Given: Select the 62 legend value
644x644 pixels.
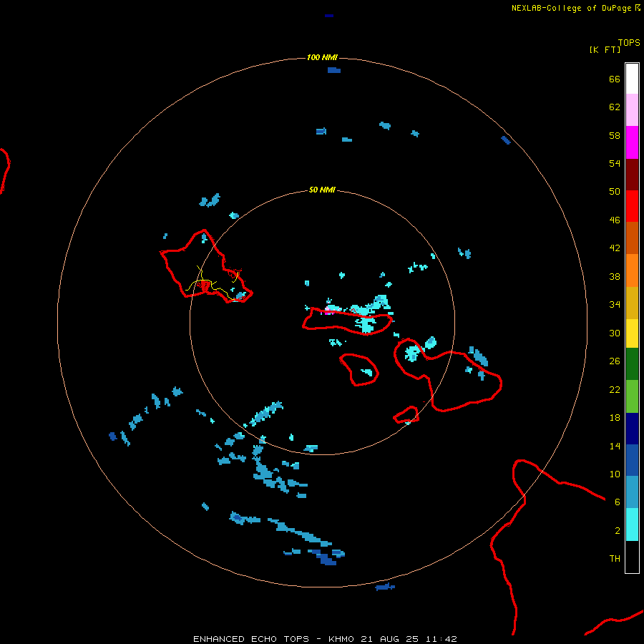Looking at the screenshot, I should 615,107.
